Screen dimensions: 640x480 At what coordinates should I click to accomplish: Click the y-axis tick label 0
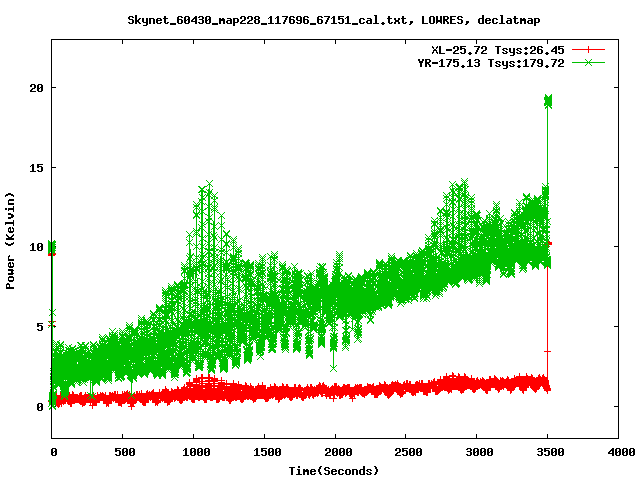(x=40, y=407)
